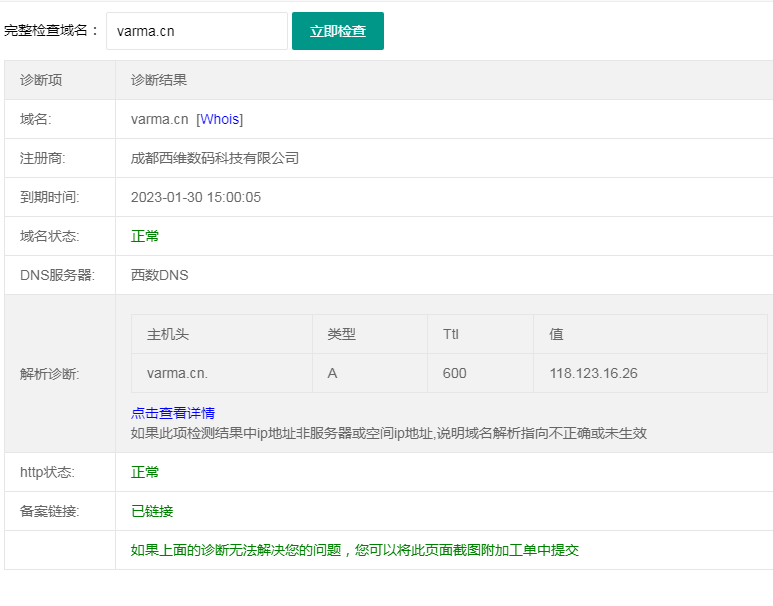Select the 诊断结果 column header

point(159,80)
